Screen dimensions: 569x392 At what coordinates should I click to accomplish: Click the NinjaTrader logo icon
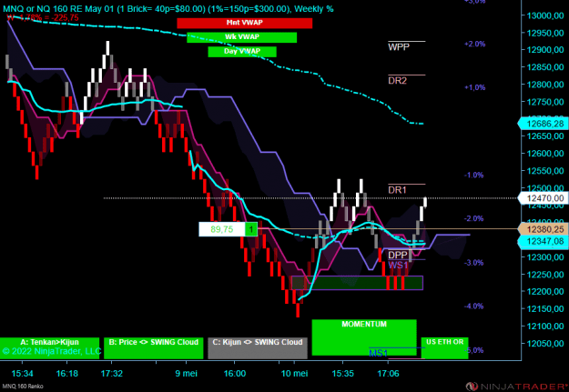472,387
